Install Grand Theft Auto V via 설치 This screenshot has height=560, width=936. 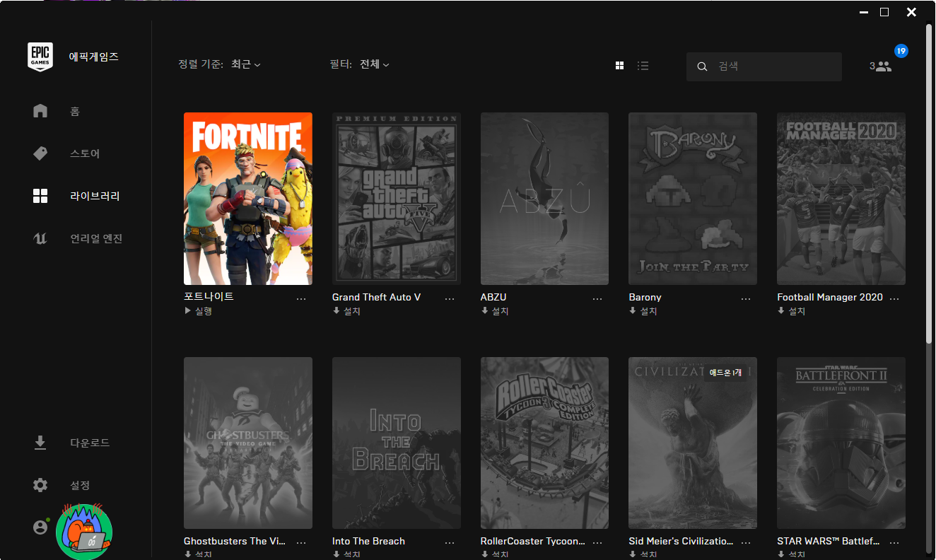point(346,311)
